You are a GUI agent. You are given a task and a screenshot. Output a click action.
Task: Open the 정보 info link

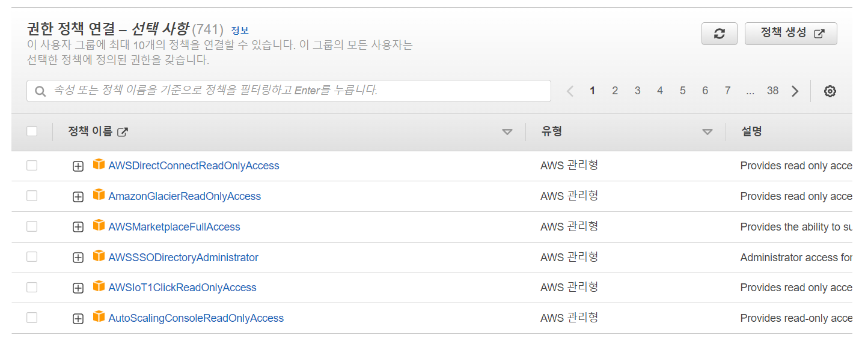[x=240, y=30]
